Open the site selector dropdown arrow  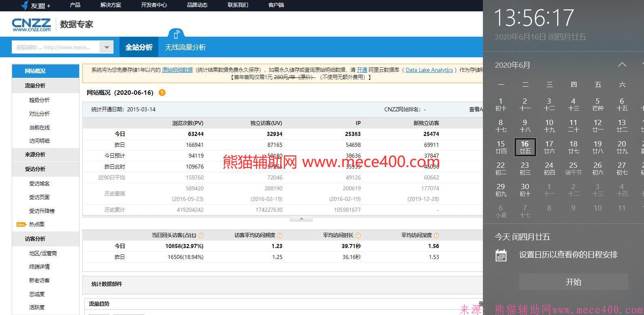point(107,47)
